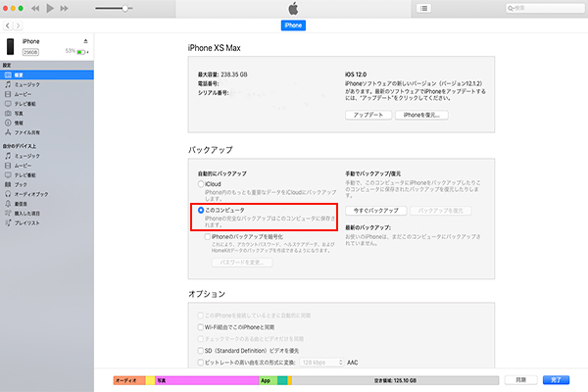Enable SD (Standard Definition) ビデオを優先 checkbox
This screenshot has width=588, height=392.
click(201, 351)
